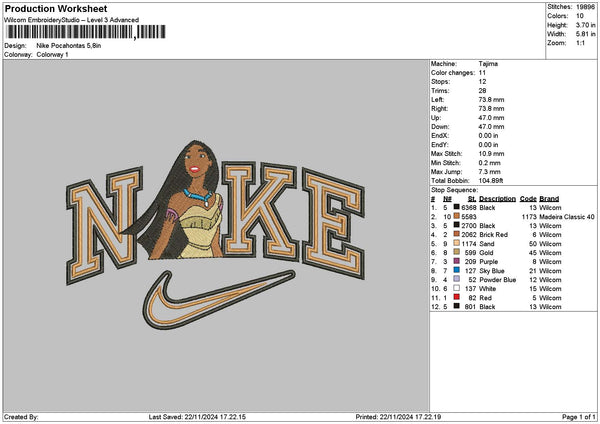
Task: Click the black swatch for thread 6368
Action: click(457, 207)
